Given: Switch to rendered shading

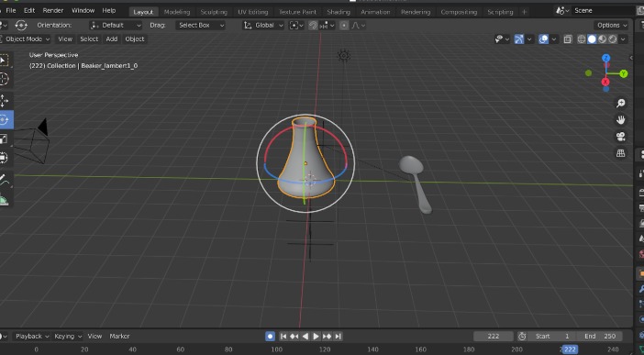Looking at the screenshot, I should pos(613,39).
